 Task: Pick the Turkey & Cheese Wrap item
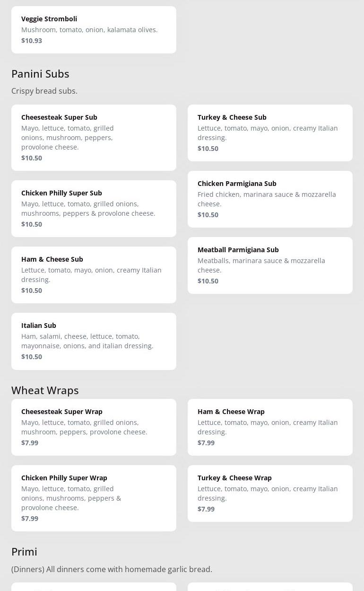[x=270, y=493]
